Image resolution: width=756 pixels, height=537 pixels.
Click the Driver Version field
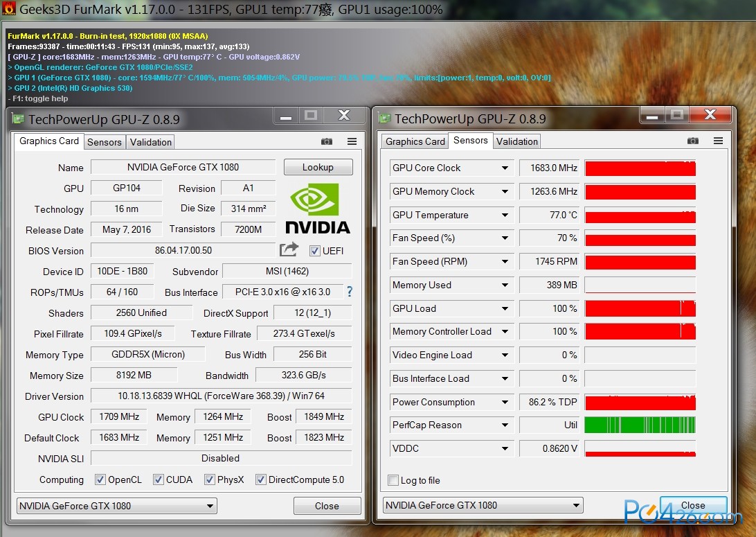point(222,396)
